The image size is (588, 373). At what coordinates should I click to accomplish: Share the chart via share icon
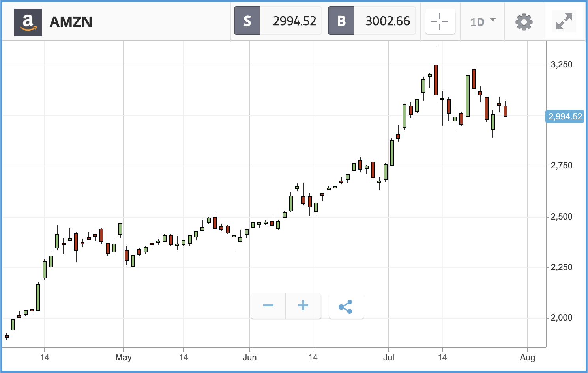click(x=346, y=306)
